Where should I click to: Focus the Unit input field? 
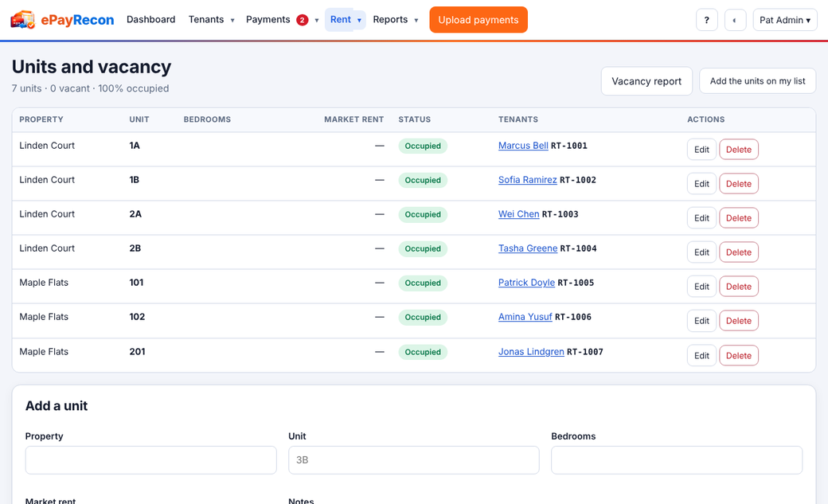(414, 460)
